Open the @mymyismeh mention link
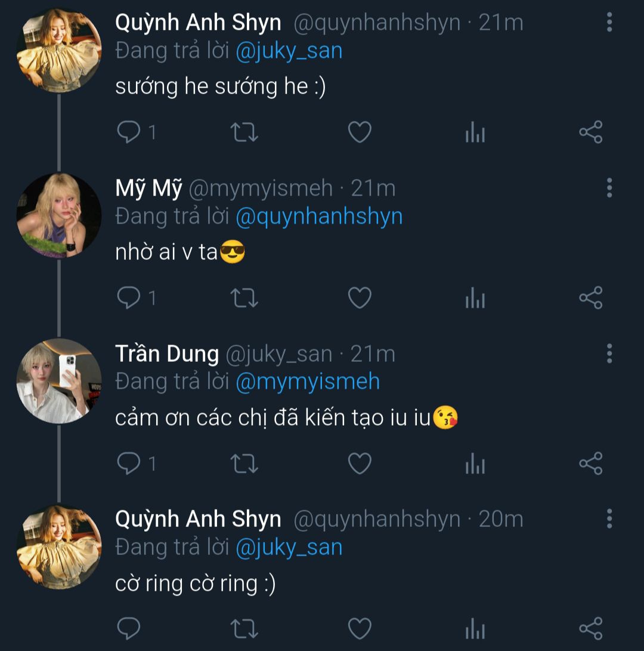644x651 pixels. coord(308,382)
